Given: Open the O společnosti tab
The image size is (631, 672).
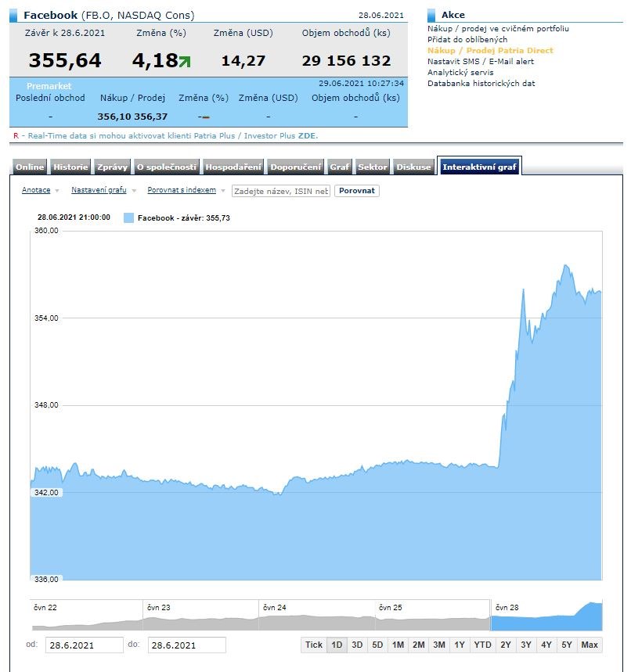Looking at the screenshot, I should [166, 167].
